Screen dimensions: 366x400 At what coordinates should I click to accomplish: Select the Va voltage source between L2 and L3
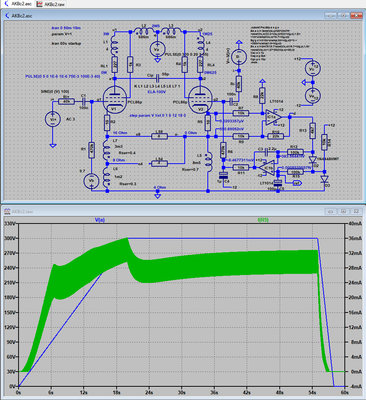coord(157,50)
